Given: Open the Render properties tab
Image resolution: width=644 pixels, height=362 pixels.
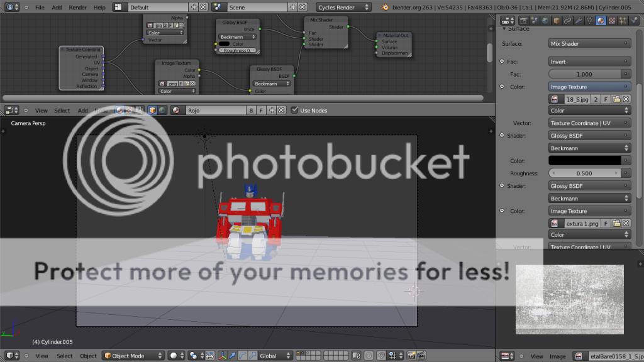Looking at the screenshot, I should (x=523, y=21).
